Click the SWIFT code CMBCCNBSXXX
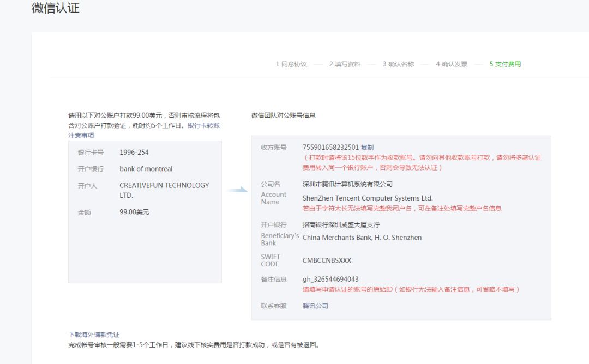The image size is (589, 364). pos(327,260)
